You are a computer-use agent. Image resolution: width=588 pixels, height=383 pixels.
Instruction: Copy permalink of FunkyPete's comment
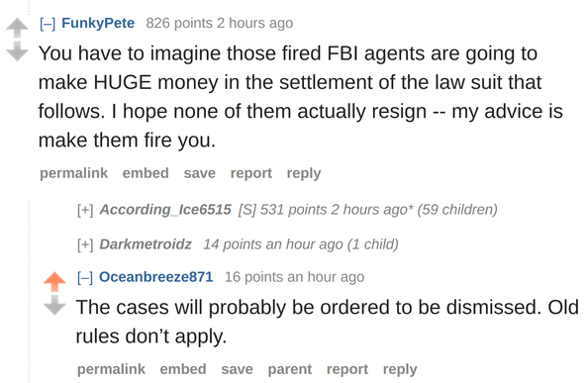tap(74, 173)
